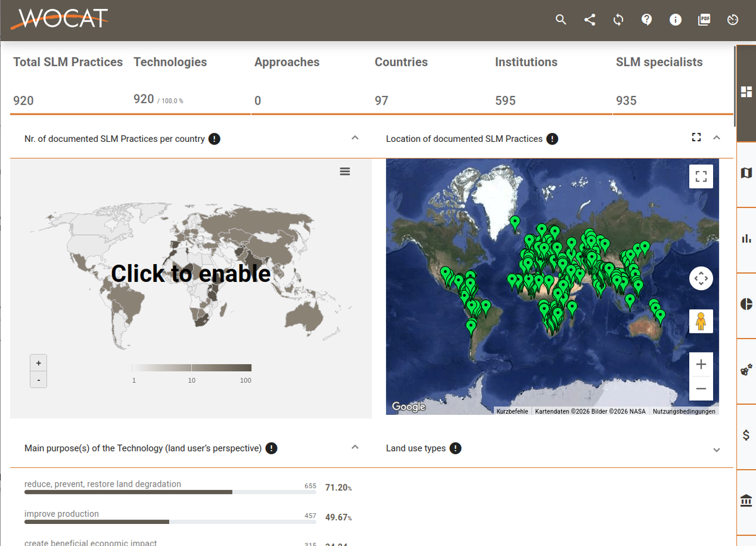Click the refresh/reset sync icon

click(x=618, y=20)
